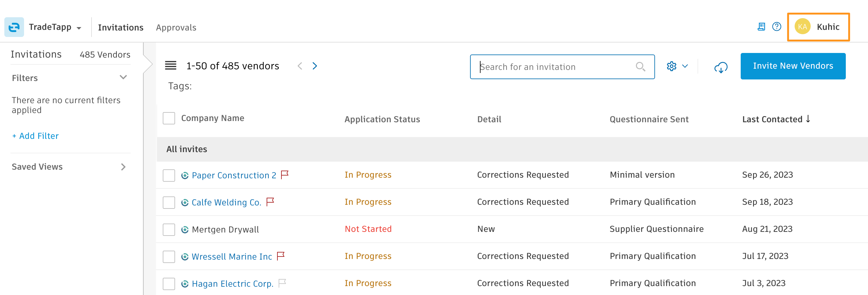Collapse the left sidebar panel arrow

tap(148, 64)
